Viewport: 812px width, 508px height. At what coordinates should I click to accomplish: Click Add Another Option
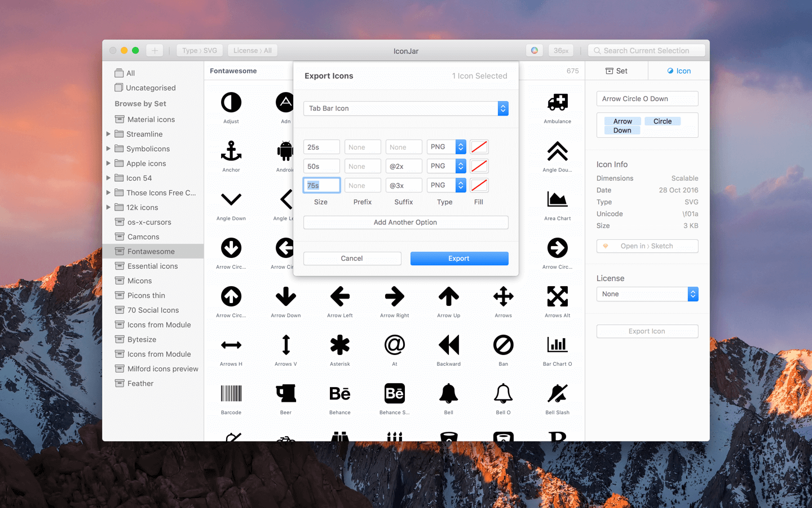[405, 222]
